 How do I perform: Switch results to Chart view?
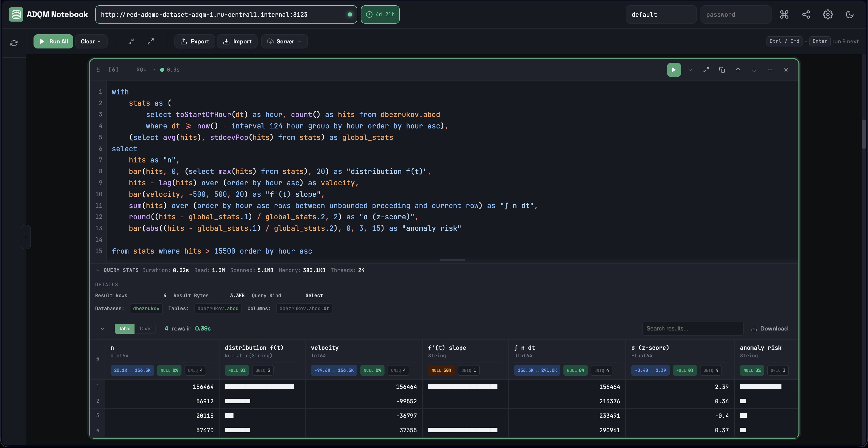click(146, 328)
